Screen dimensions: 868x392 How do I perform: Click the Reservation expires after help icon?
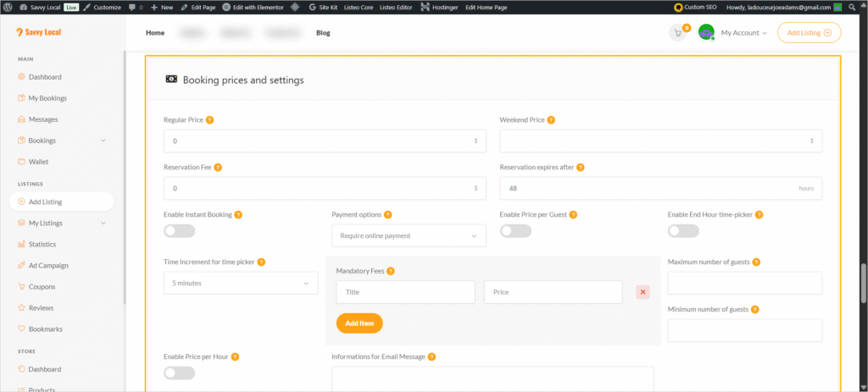(x=580, y=168)
